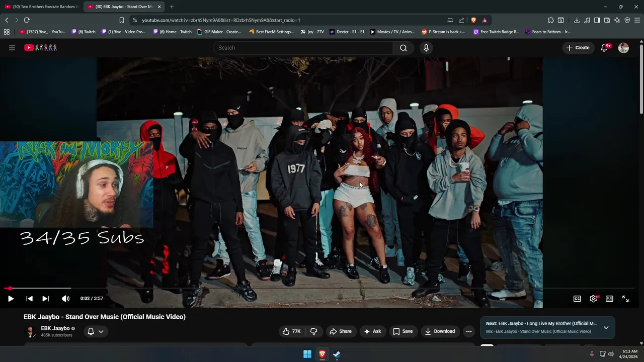
Task: Open the Windows Start button
Action: click(307, 354)
